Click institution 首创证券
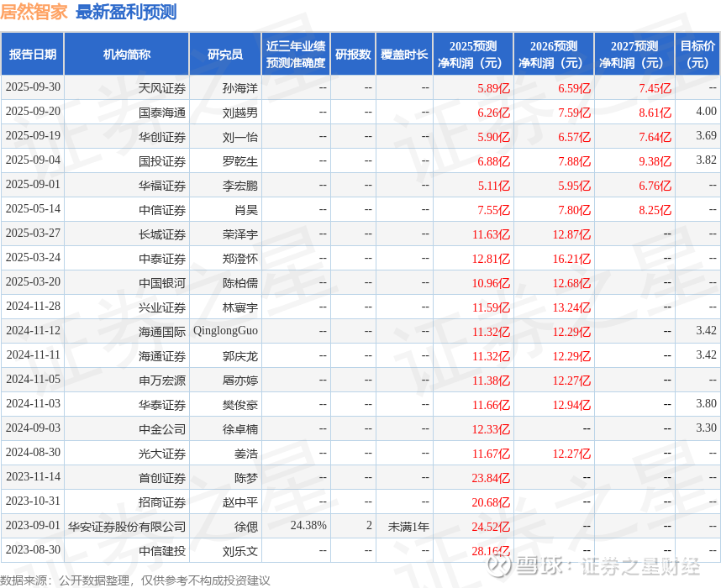The image size is (721, 588). (162, 478)
